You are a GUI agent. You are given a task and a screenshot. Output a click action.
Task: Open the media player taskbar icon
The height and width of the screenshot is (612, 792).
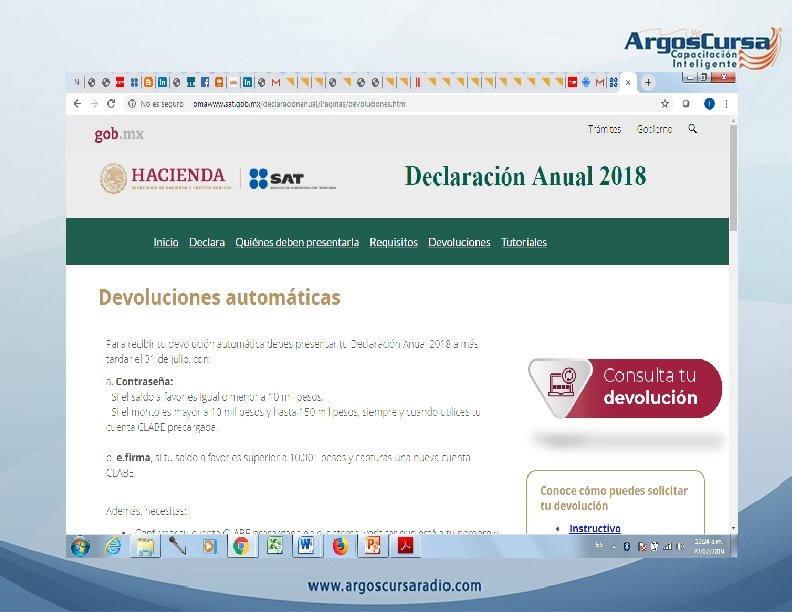(x=210, y=546)
